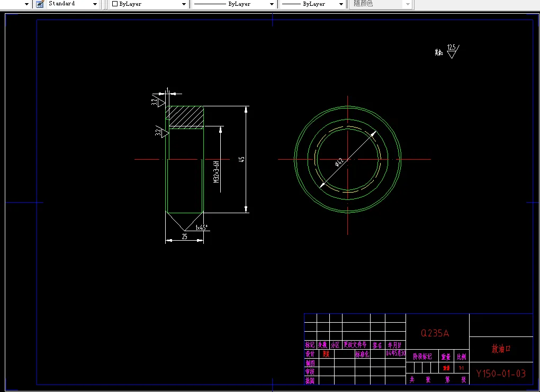Open the text style manager icon
This screenshot has width=540, height=392.
[x=40, y=4]
